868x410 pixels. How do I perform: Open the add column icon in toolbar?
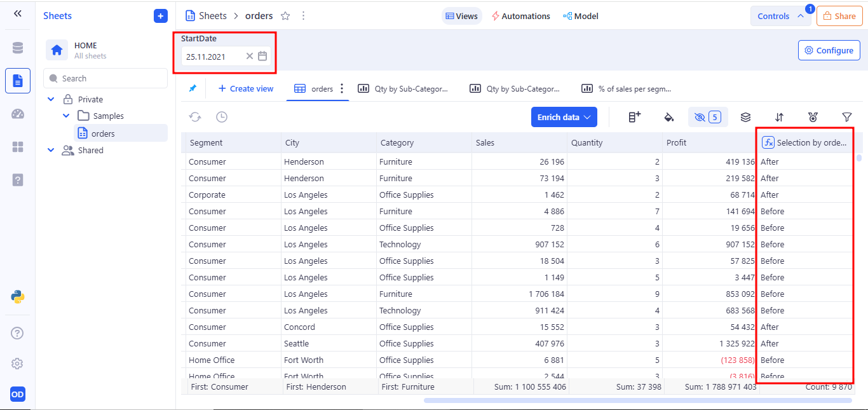point(634,117)
